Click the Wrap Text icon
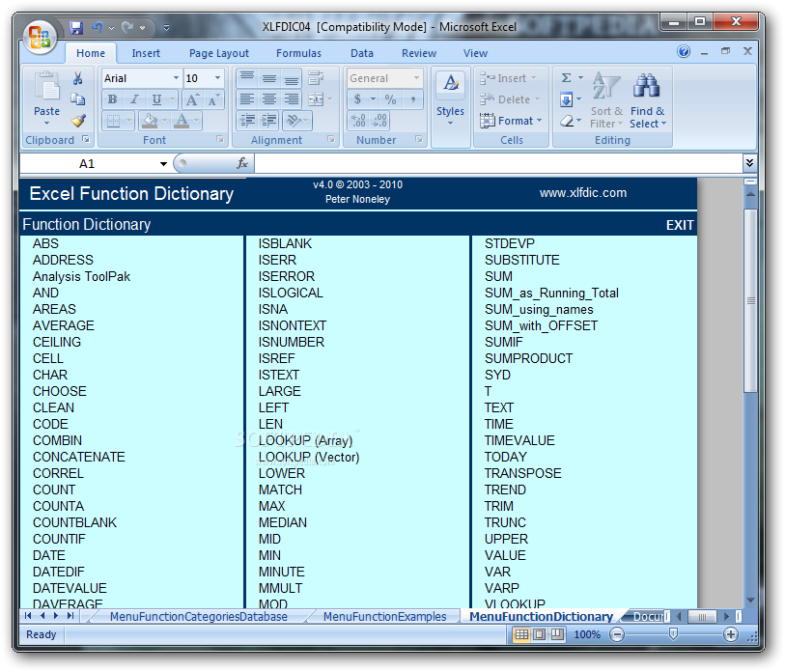The image size is (785, 672). coord(316,78)
